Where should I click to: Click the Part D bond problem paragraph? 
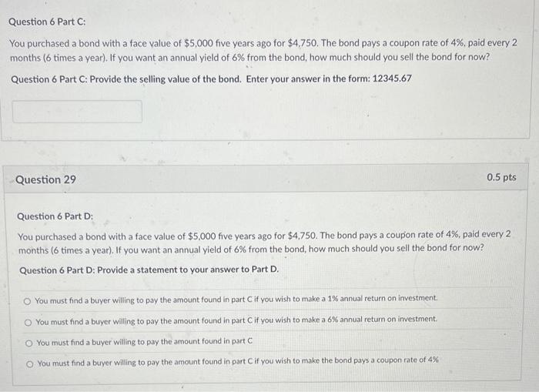click(264, 243)
